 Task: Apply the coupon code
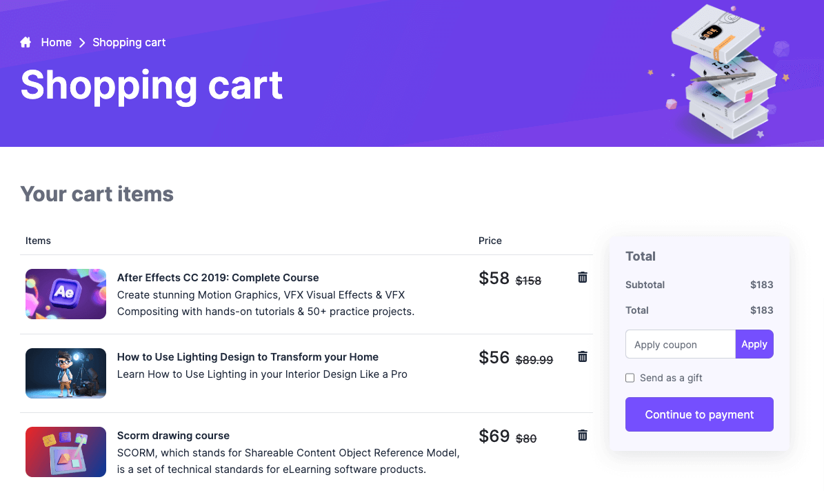(x=754, y=345)
